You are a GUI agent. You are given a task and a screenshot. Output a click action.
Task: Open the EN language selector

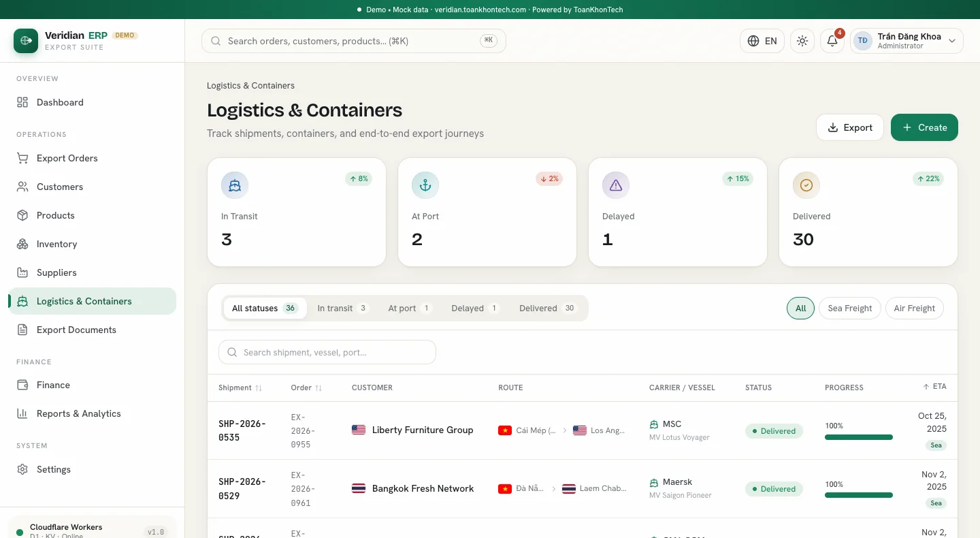762,41
